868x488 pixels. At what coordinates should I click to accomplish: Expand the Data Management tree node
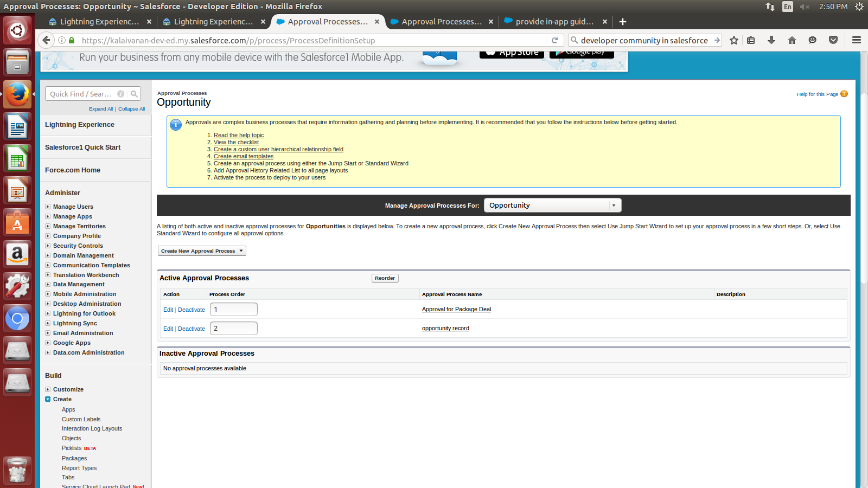[48, 284]
